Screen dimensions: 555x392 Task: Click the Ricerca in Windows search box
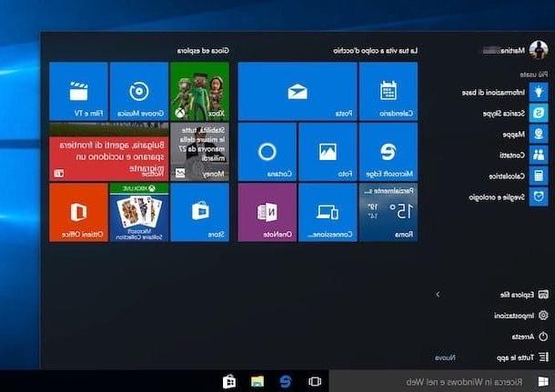(431, 381)
